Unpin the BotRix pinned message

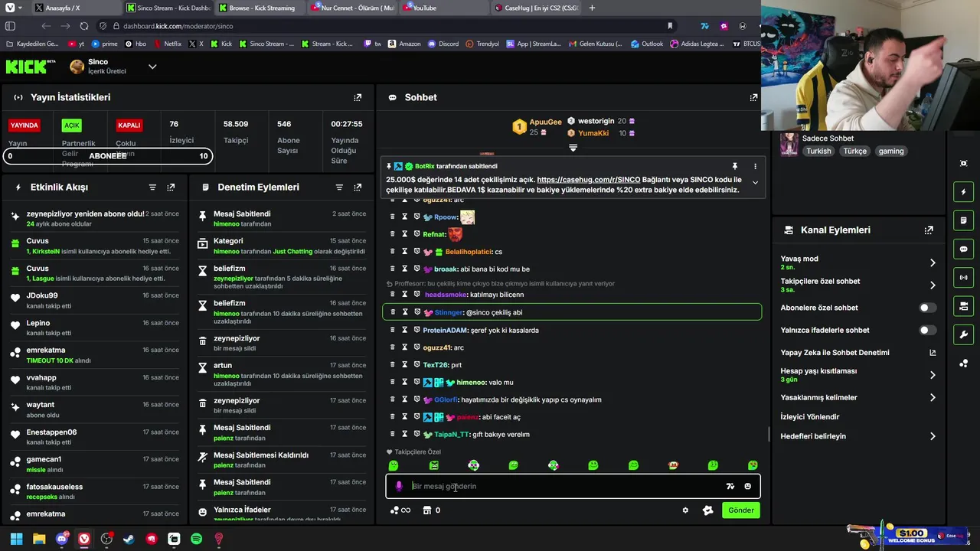pyautogui.click(x=735, y=166)
